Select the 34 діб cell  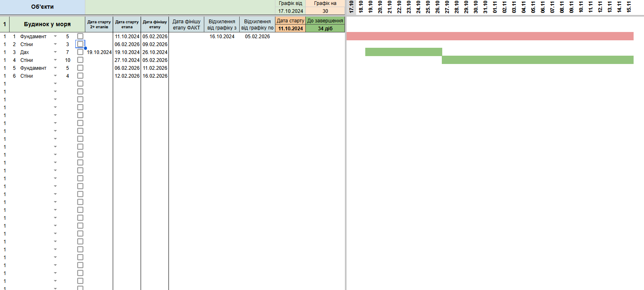[325, 28]
